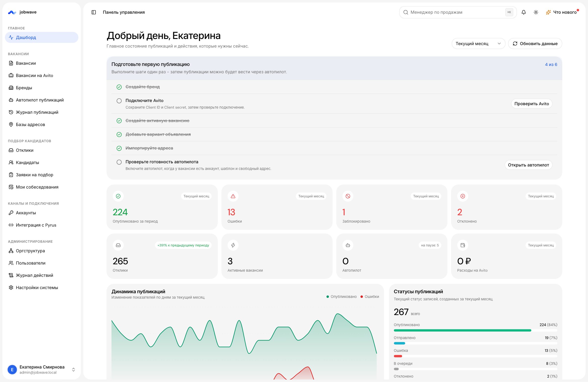Screen dimensions: 588x382
Task: Click the green Опубликовано progress bar
Action: [462, 330]
